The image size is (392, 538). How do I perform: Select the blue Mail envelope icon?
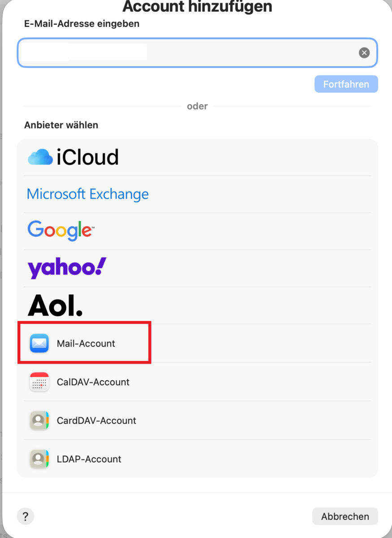coord(39,343)
